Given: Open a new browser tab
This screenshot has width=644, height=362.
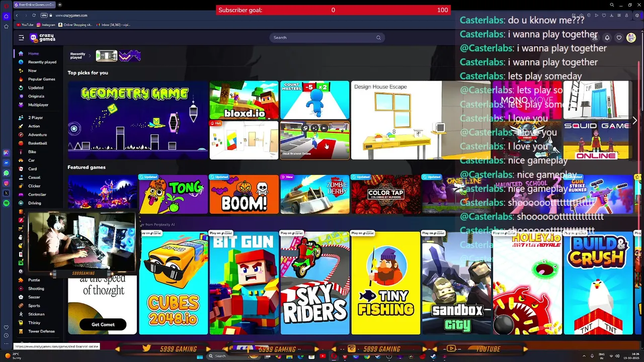Looking at the screenshot, I should [x=59, y=5].
